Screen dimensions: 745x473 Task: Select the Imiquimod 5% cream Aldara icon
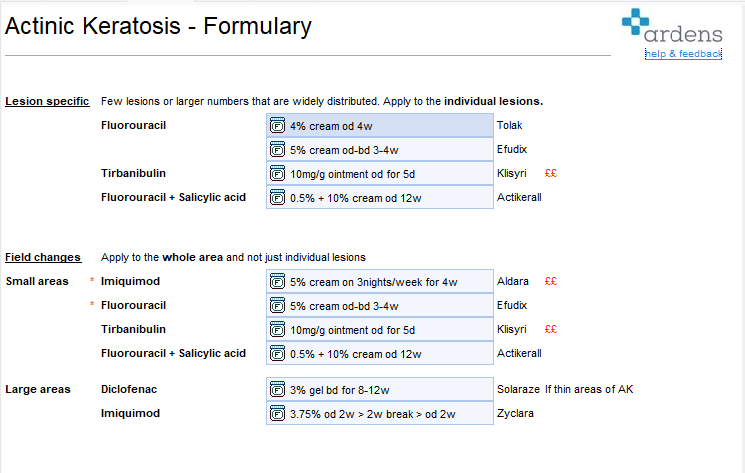coord(277,282)
